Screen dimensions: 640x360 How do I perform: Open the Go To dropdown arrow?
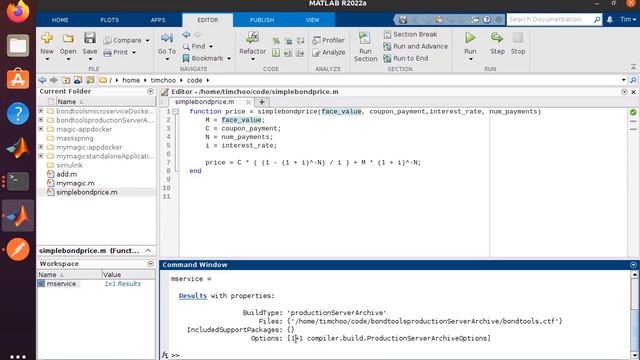pyautogui.click(x=167, y=60)
